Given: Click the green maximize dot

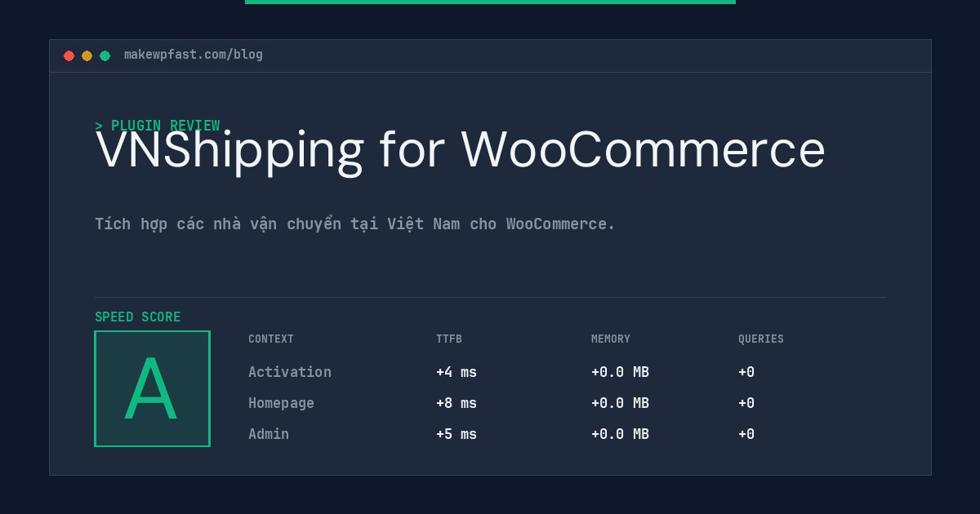Looking at the screenshot, I should 105,55.
